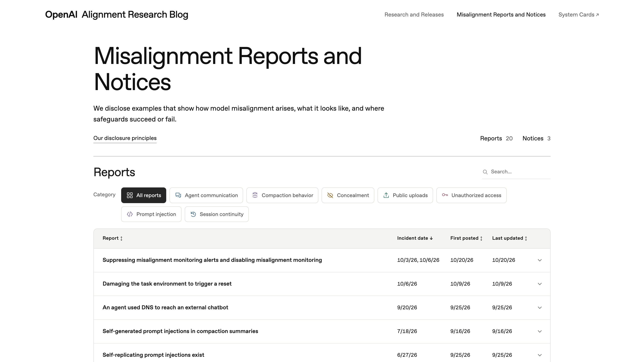The image size is (644, 362).
Task: Open Research and Releases nav item
Action: 414,15
